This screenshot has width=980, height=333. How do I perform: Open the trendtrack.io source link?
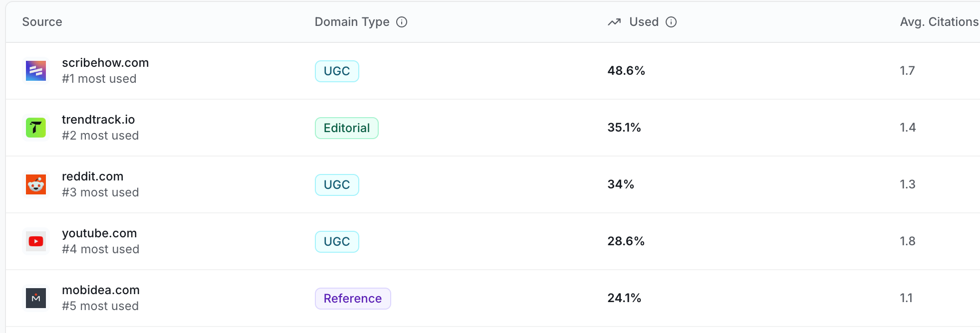[x=98, y=120]
